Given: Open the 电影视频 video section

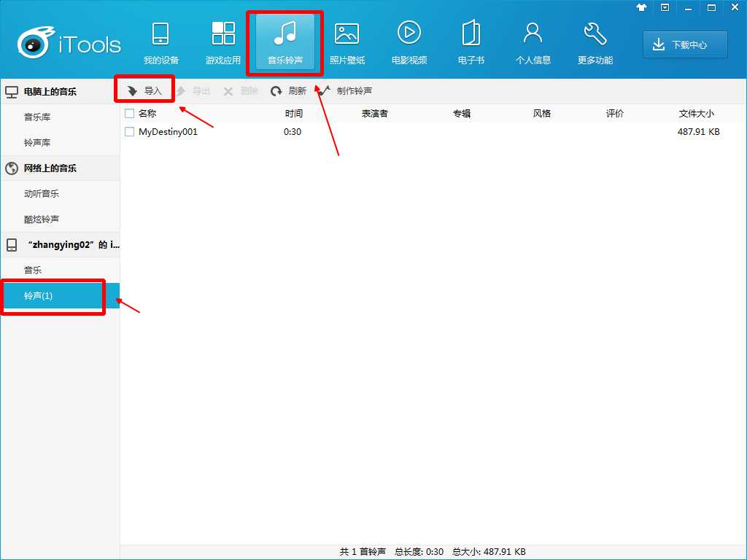Looking at the screenshot, I should (x=409, y=44).
